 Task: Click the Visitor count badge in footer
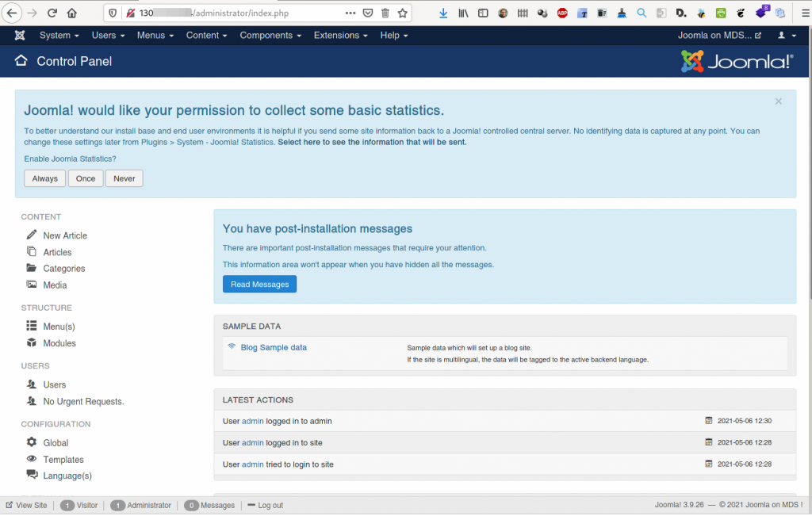click(67, 505)
